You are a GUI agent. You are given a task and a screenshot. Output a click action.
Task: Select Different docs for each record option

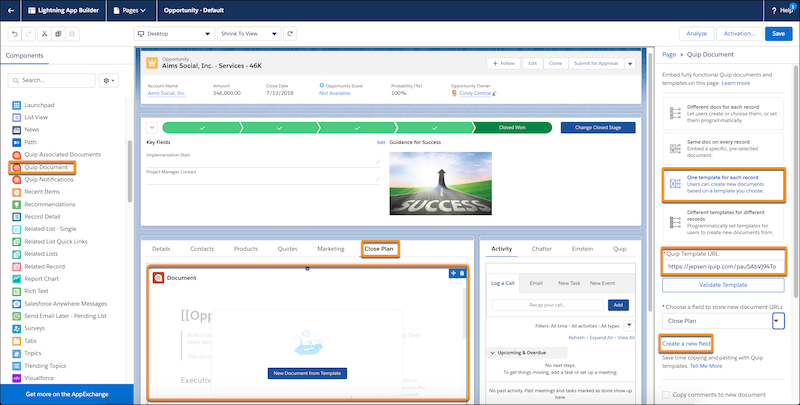(723, 113)
